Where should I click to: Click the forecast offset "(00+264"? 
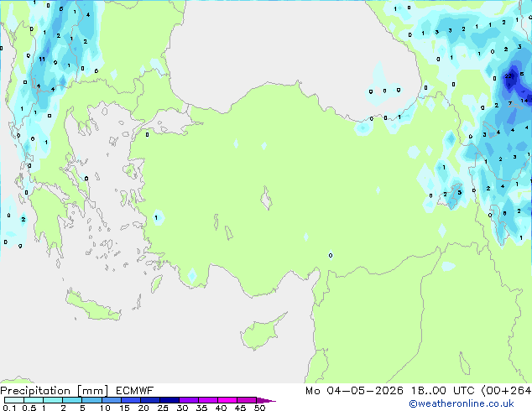(x=506, y=391)
